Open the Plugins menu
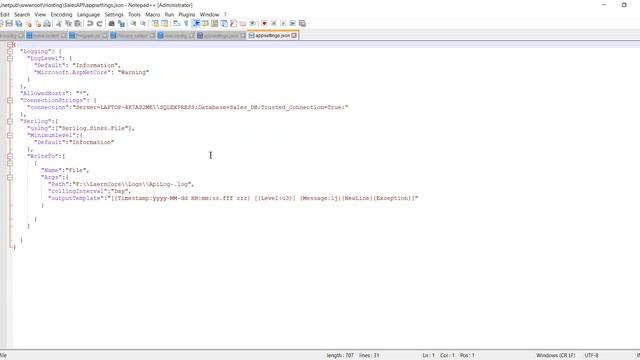The image size is (640, 360). pos(187,14)
